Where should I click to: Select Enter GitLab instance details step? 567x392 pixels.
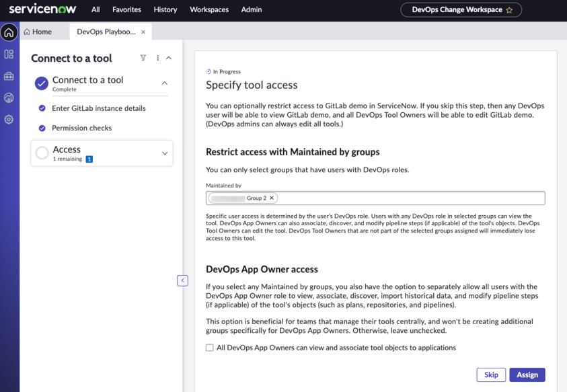pos(99,108)
